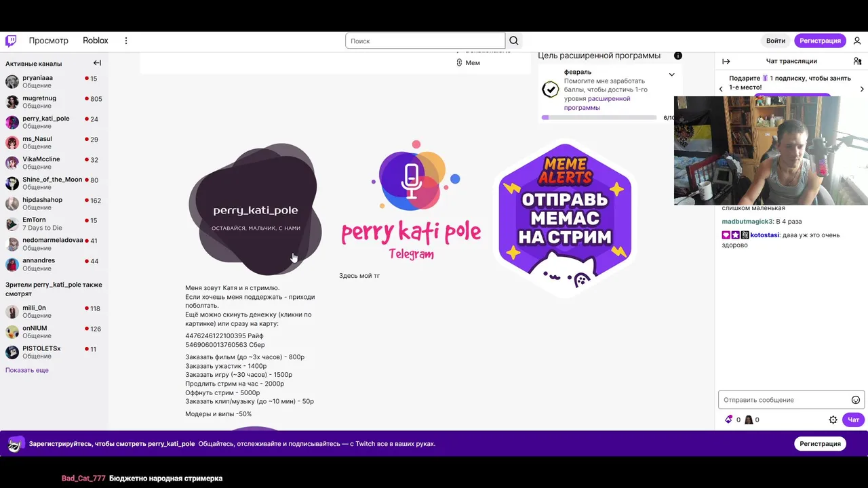Click hipdashahop channel avatar
This screenshot has height=488, width=868.
point(12,204)
